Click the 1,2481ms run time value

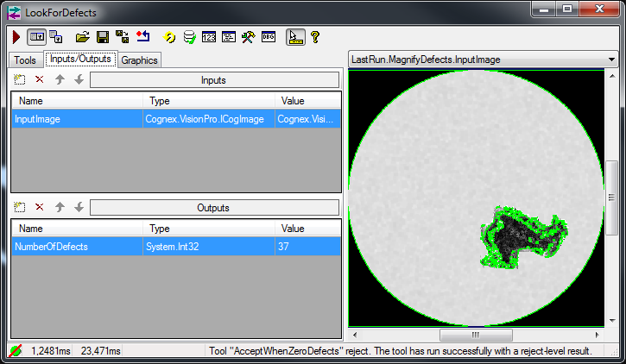pos(51,351)
